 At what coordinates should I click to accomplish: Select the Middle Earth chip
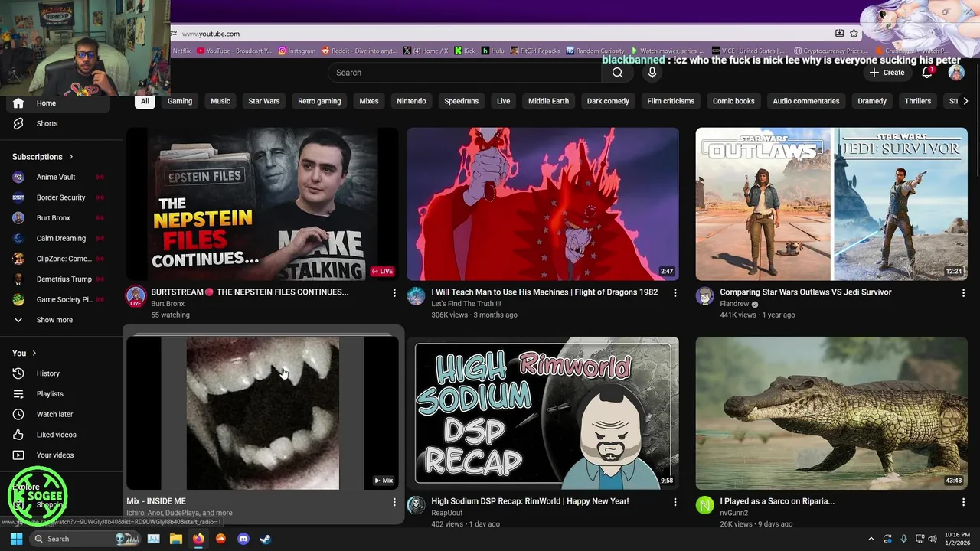coord(548,101)
